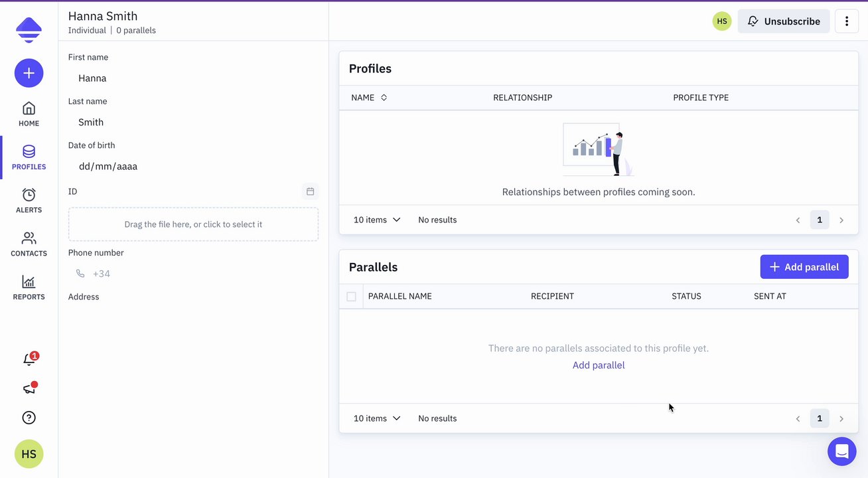Click the app logo in sidebar

click(29, 30)
